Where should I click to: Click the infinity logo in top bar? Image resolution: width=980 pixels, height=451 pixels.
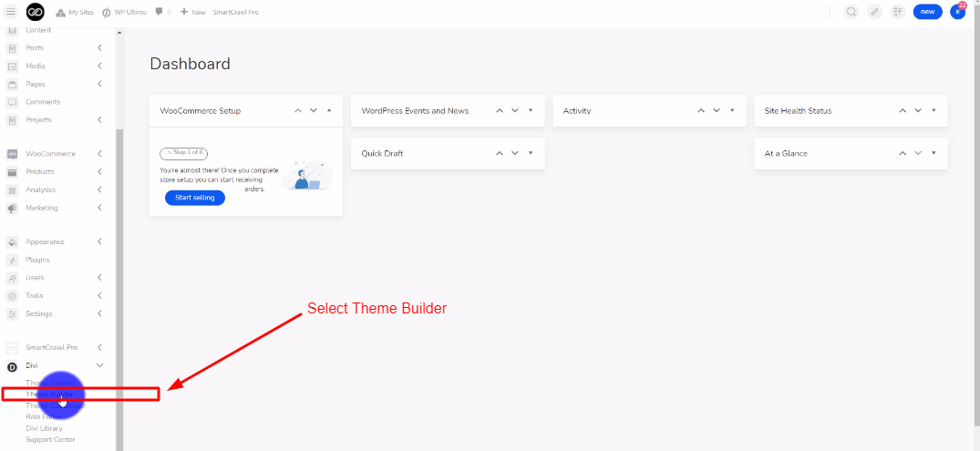(x=36, y=12)
